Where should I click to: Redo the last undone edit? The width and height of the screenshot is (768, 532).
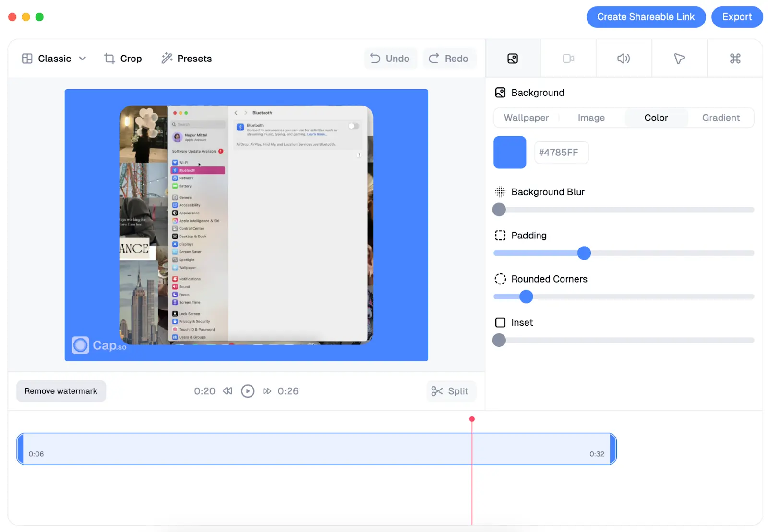pos(449,59)
